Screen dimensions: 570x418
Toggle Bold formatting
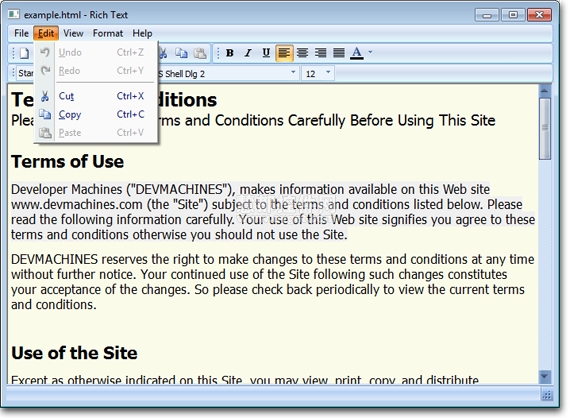tap(230, 53)
